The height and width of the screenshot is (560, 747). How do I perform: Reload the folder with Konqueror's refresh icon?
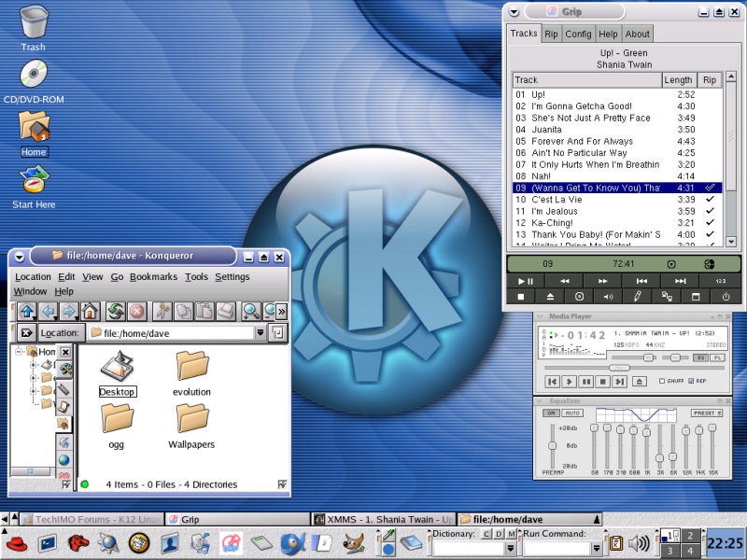coord(115,312)
